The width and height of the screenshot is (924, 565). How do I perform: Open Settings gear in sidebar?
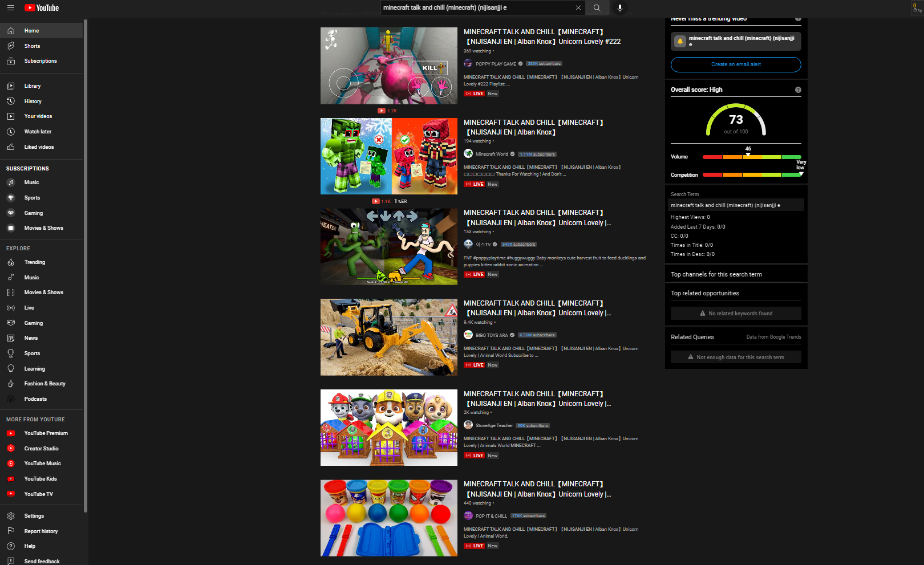(x=42, y=516)
